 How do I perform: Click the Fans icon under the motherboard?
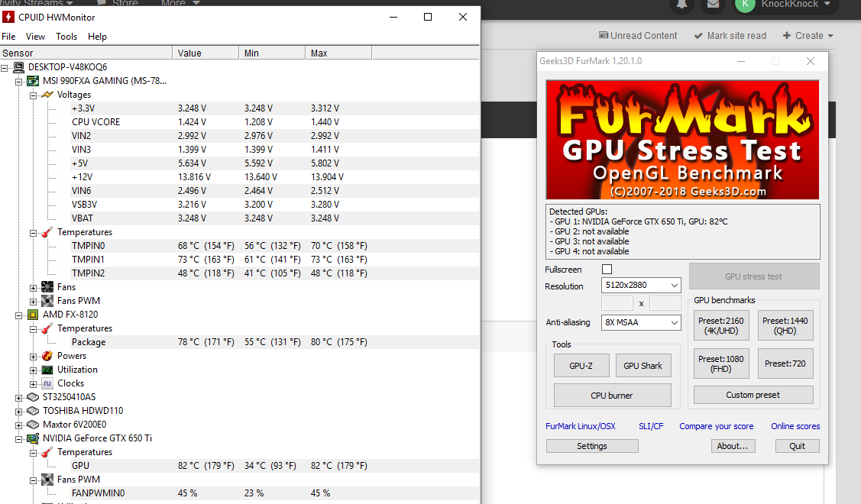(x=47, y=287)
